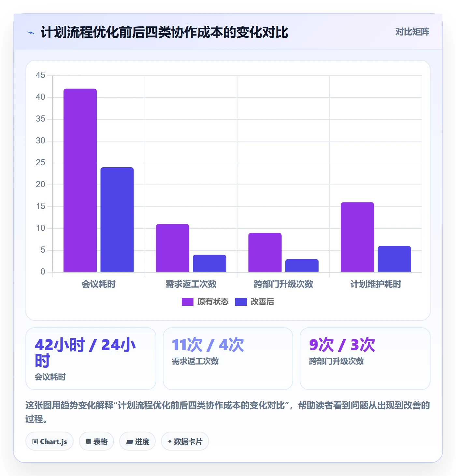
Task: Select the 进度 tag chip
Action: [x=137, y=441]
